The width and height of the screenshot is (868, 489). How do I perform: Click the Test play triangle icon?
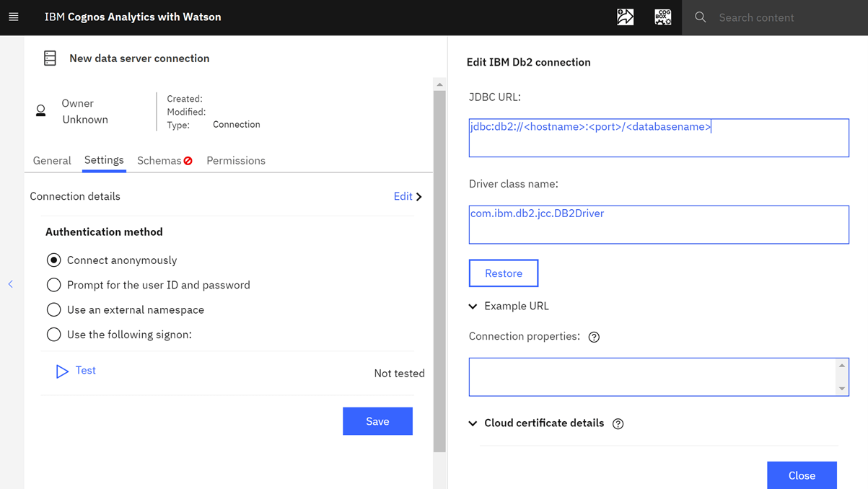point(62,371)
